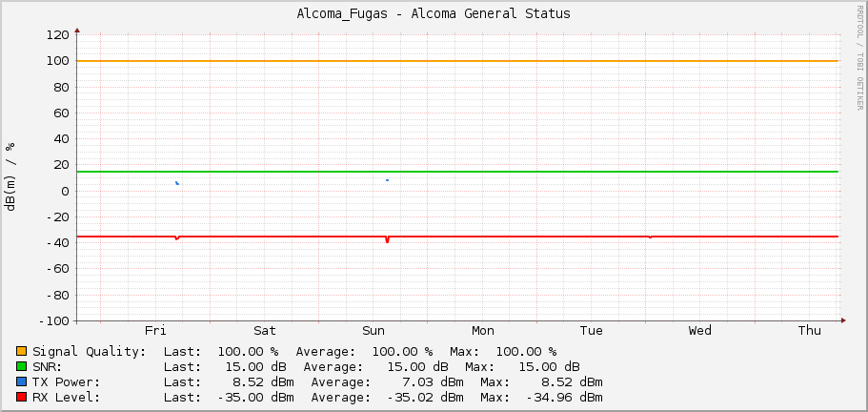This screenshot has height=412, width=868.
Task: Click the 'SNR:' legend label
Action: (47, 366)
